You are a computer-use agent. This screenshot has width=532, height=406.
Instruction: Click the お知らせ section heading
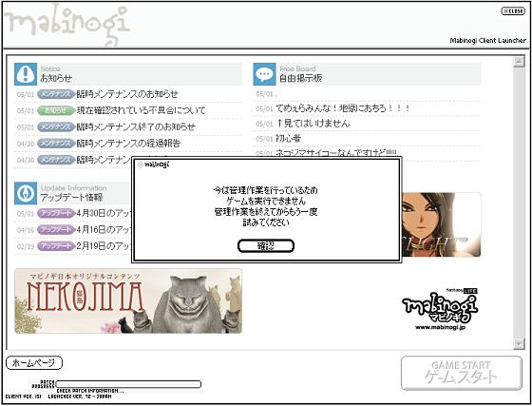tap(56, 78)
